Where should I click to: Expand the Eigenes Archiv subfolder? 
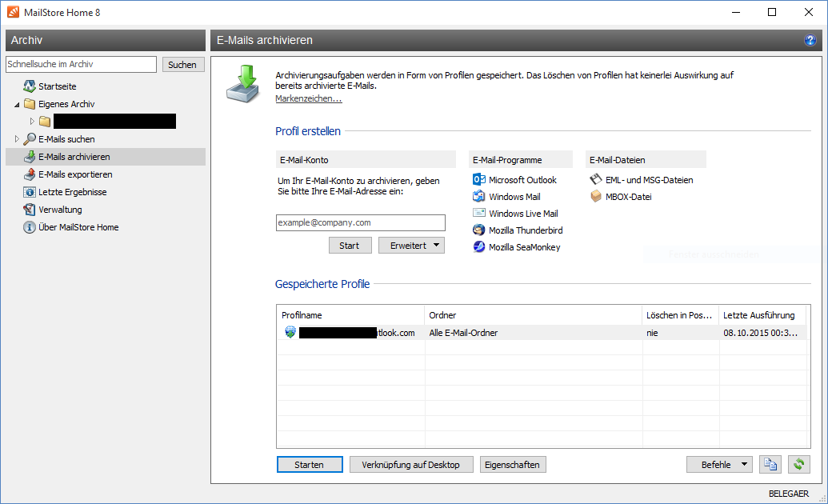pyautogui.click(x=33, y=122)
